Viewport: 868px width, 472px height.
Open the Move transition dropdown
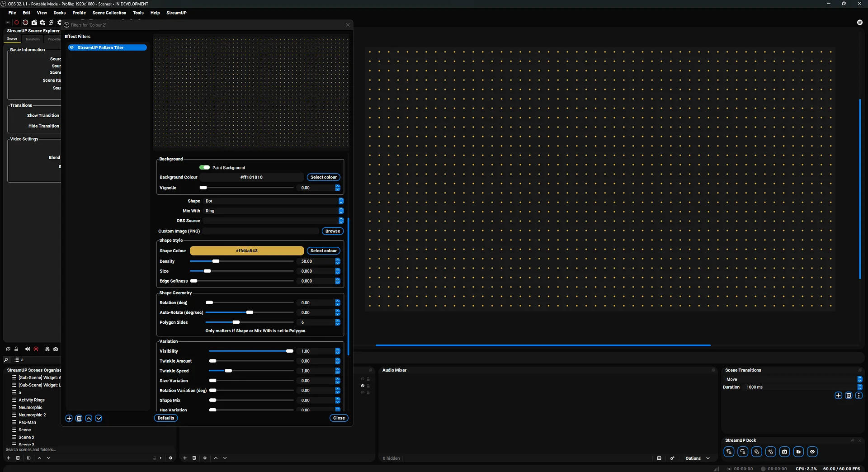tap(793, 379)
